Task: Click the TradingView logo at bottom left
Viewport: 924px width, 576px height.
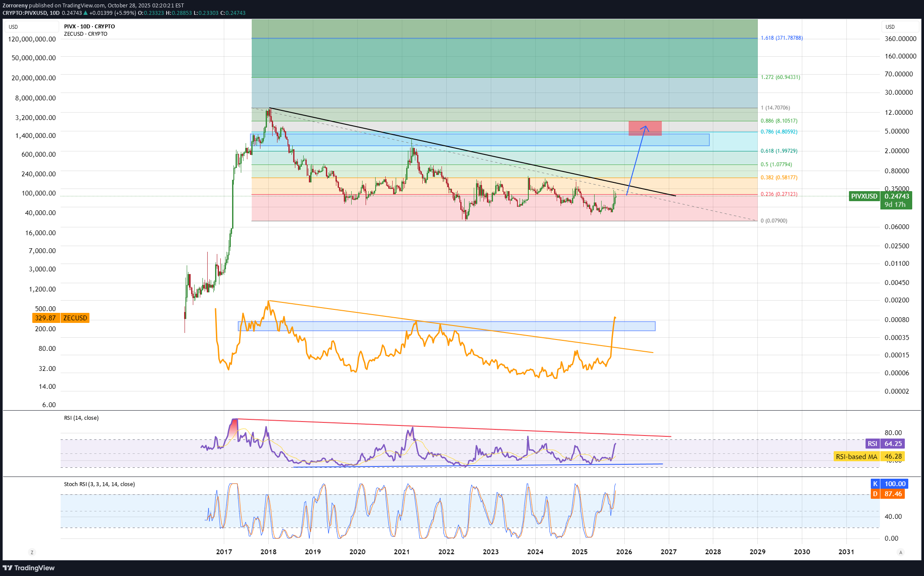Action: click(29, 568)
